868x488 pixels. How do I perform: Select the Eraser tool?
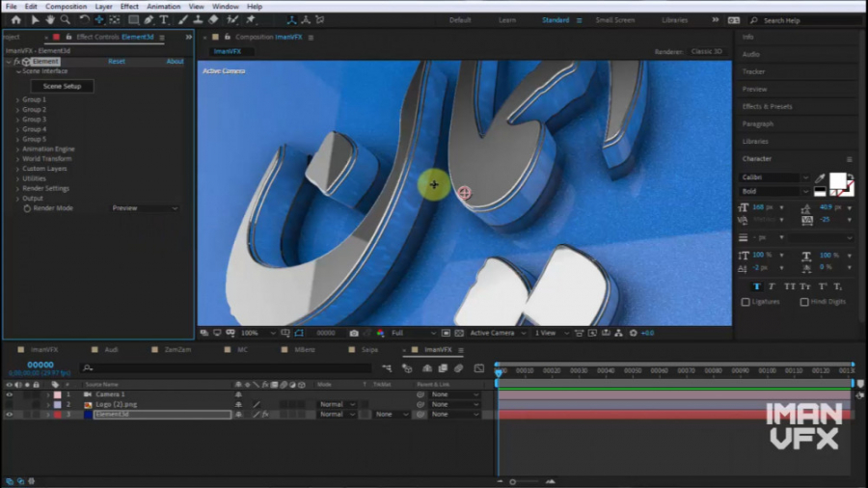coord(213,19)
